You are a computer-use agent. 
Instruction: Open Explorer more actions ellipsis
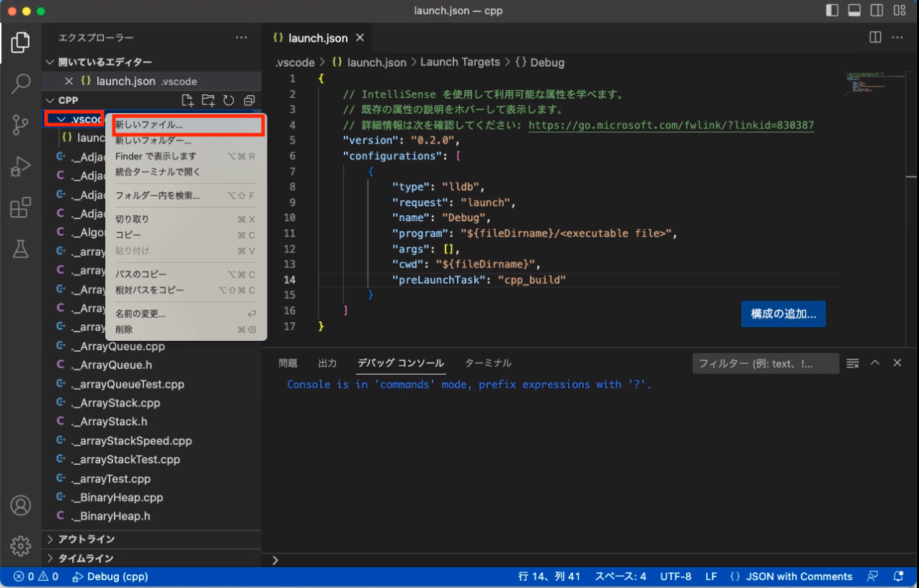(241, 37)
